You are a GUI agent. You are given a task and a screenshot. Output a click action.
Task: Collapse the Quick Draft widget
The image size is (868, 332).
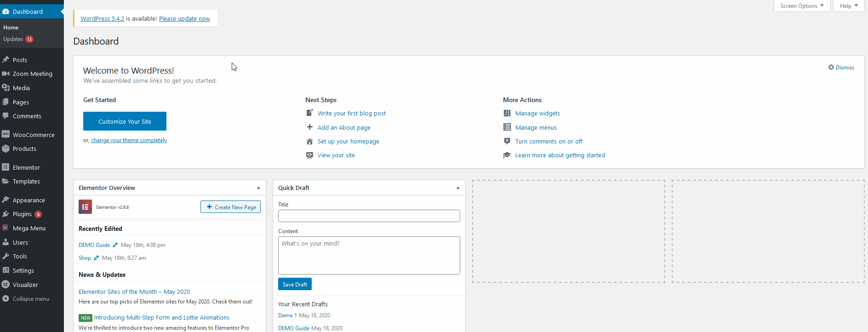(x=458, y=188)
